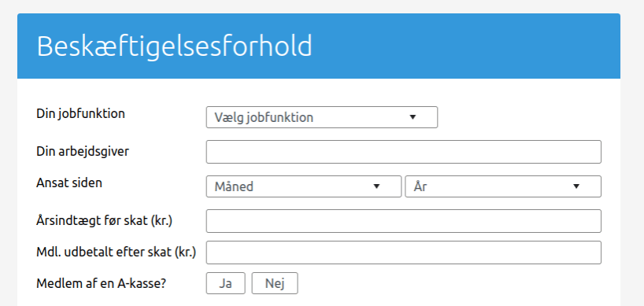
Task: Focus the Årsindtægt før skat input field
Action: tap(404, 221)
